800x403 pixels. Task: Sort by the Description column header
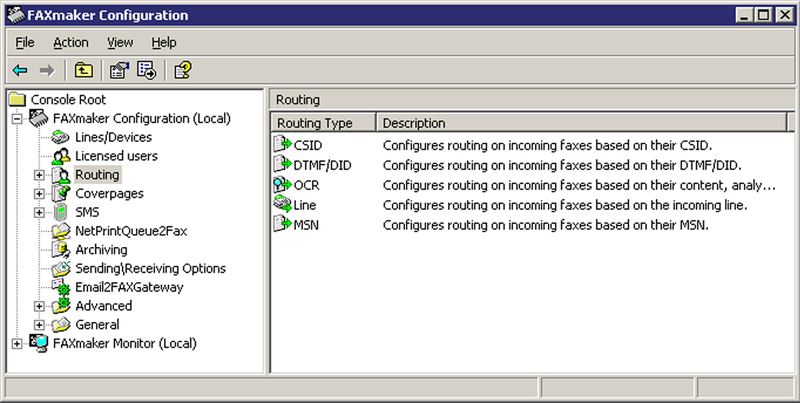[x=582, y=123]
